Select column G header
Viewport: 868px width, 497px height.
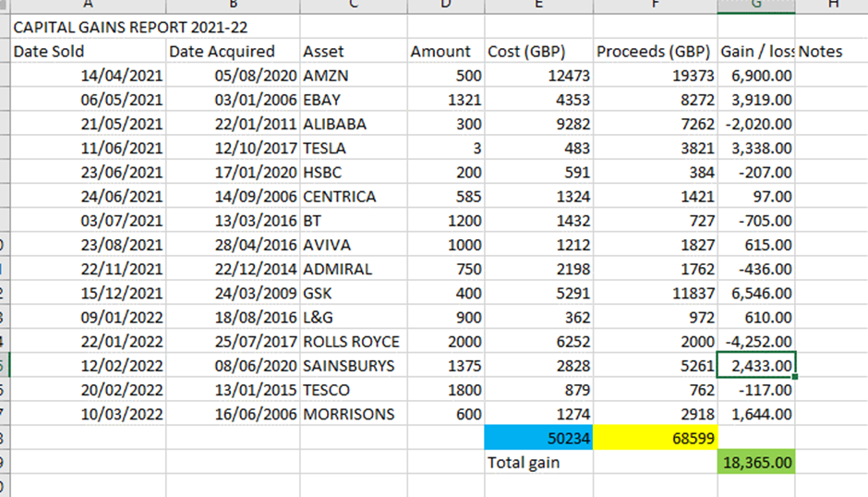(x=756, y=6)
